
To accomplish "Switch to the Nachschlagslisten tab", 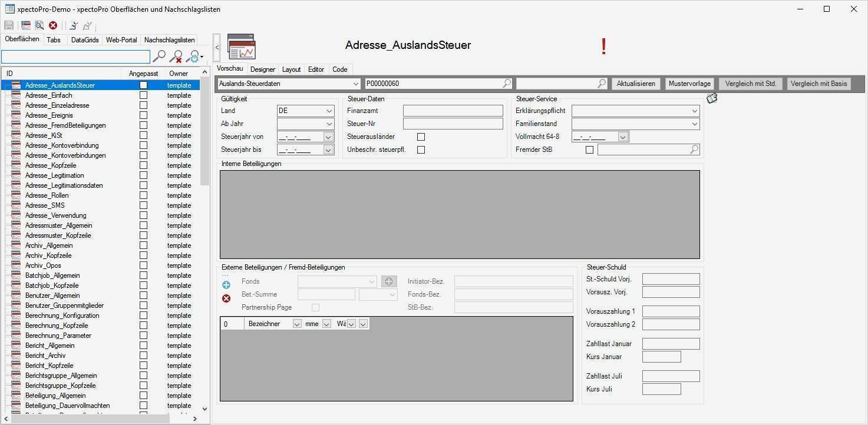I will (x=170, y=40).
